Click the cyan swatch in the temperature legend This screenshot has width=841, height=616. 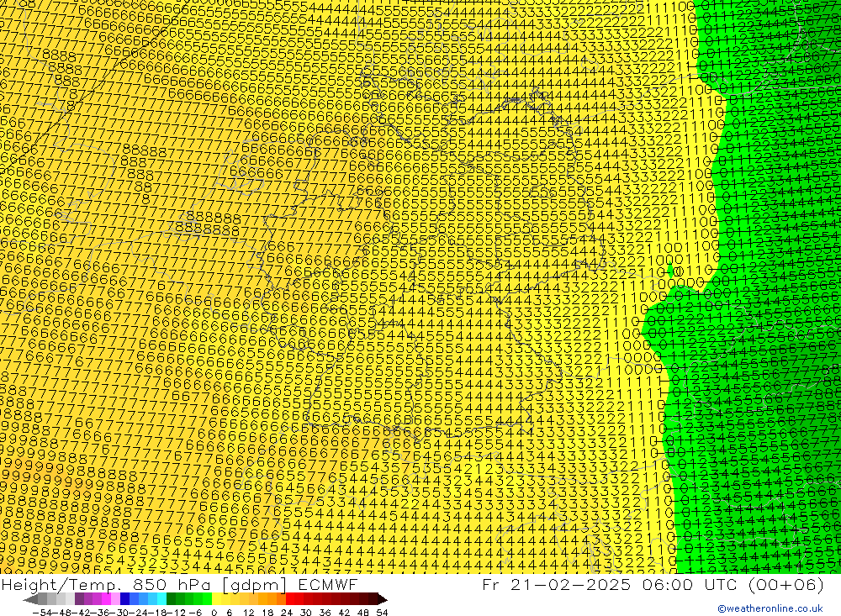point(161,599)
